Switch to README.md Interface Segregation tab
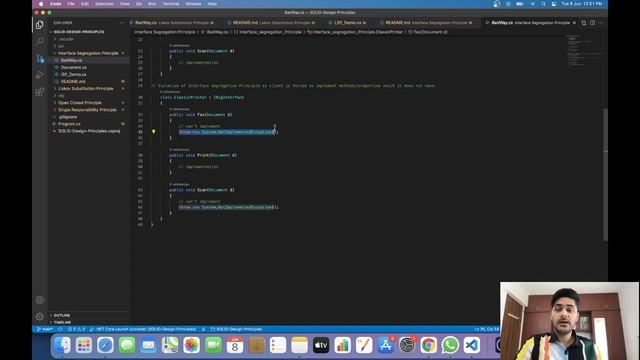The image size is (640, 360). pos(429,23)
